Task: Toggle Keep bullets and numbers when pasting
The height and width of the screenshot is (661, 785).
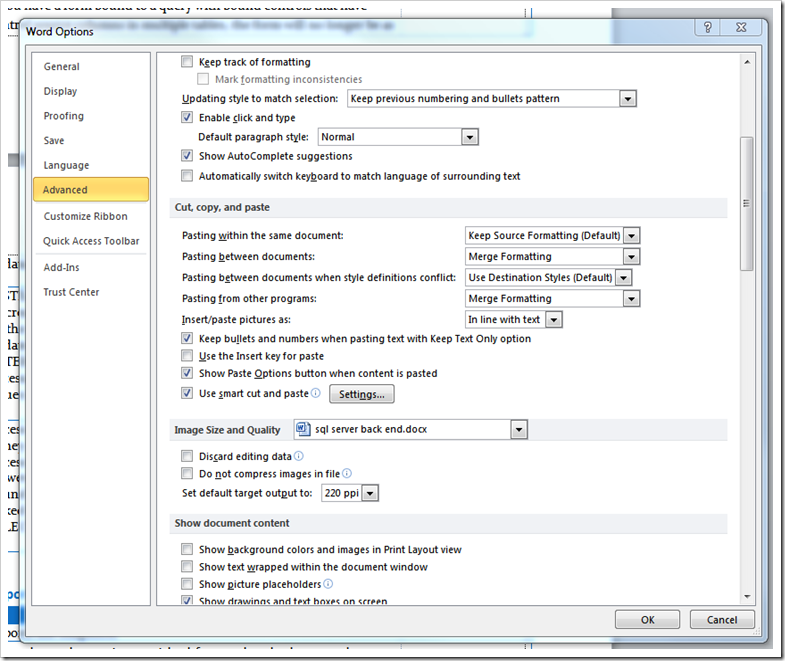Action: 187,338
